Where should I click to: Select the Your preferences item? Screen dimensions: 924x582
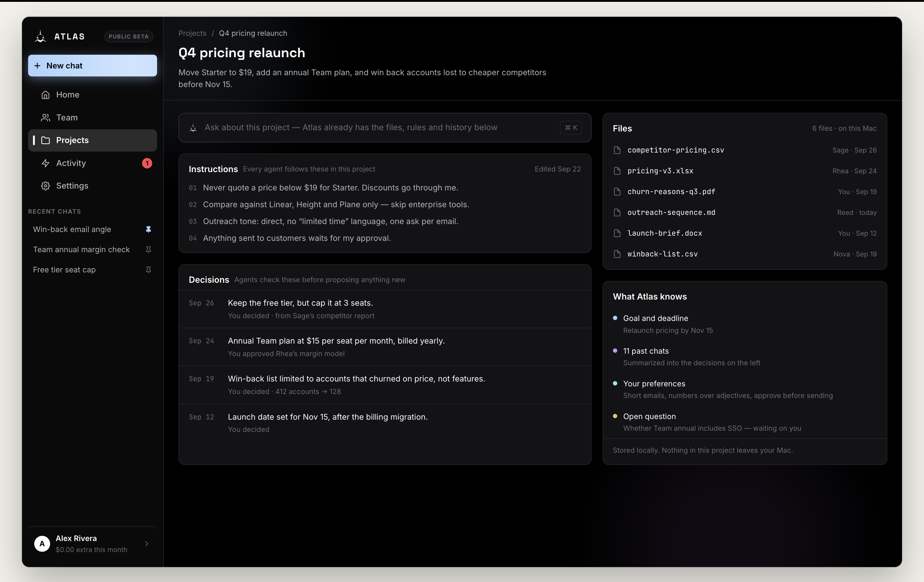pyautogui.click(x=744, y=389)
